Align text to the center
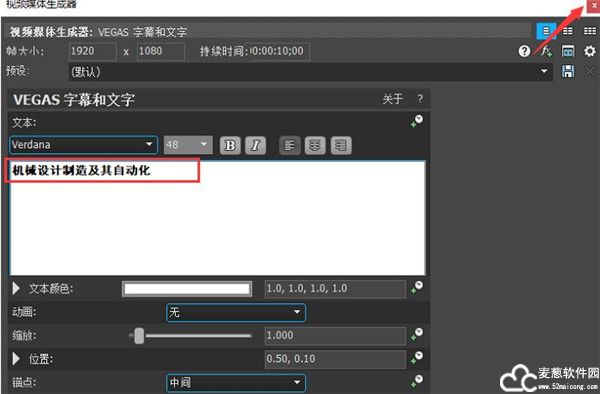The width and height of the screenshot is (600, 394). (x=315, y=145)
